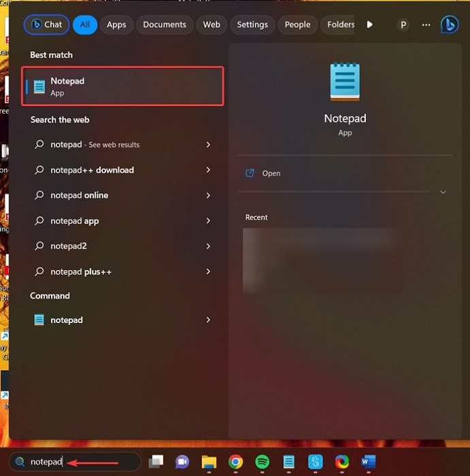This screenshot has width=470, height=476.
Task: Click the Notepad icon in the best match row
Action: (x=39, y=86)
